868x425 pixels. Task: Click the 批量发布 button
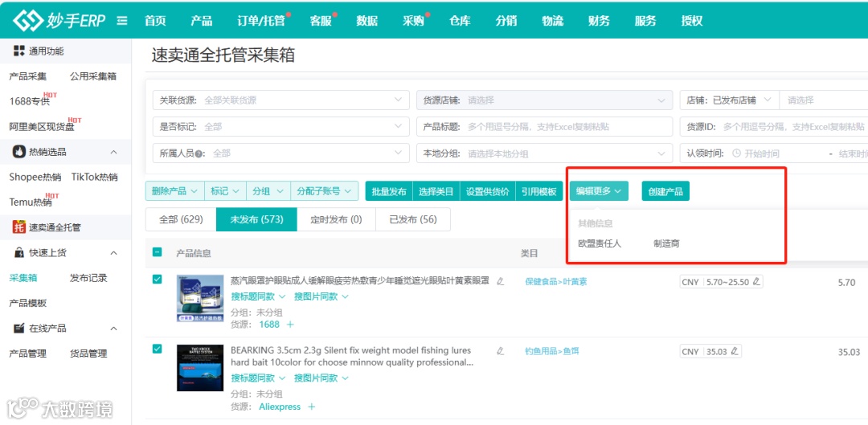coord(389,191)
